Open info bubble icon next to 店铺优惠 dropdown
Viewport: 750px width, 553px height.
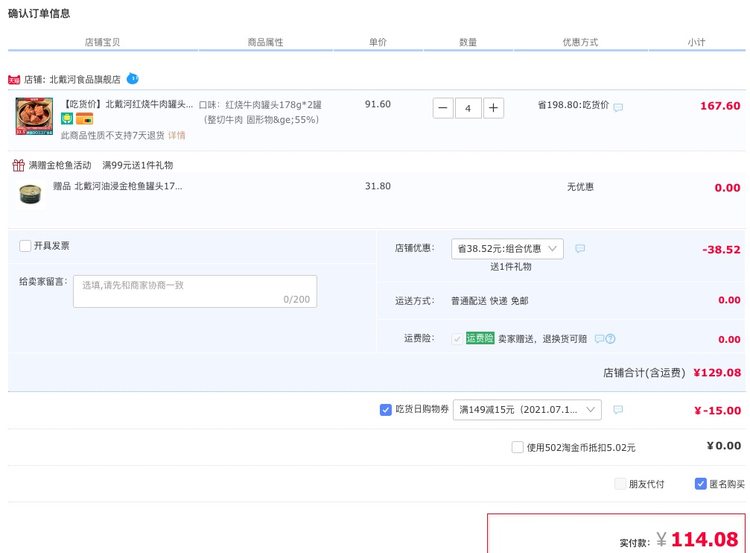(x=580, y=248)
